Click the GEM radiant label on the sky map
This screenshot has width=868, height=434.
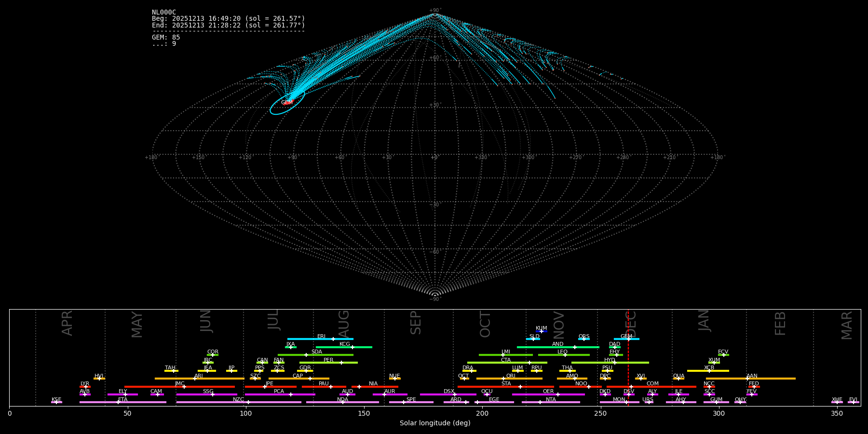pos(287,103)
